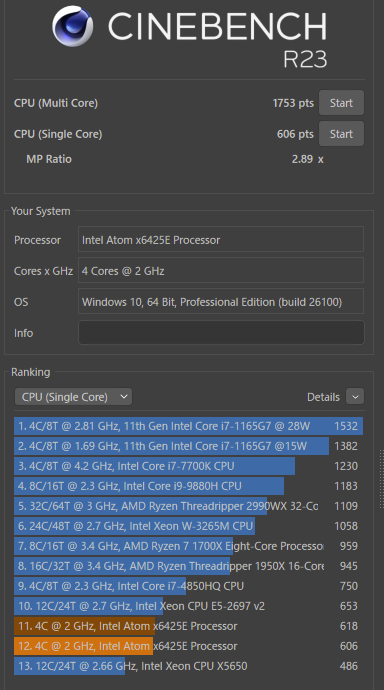Select the orange Atom x6425E 606 entry
This screenshot has height=690, width=384.
(x=188, y=646)
